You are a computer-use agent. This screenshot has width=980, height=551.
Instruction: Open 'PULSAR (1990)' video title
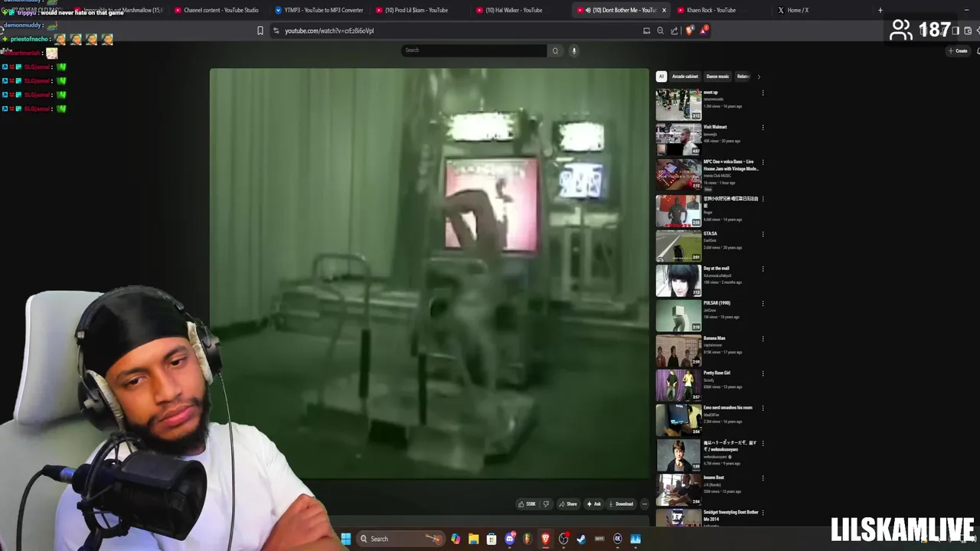point(717,303)
